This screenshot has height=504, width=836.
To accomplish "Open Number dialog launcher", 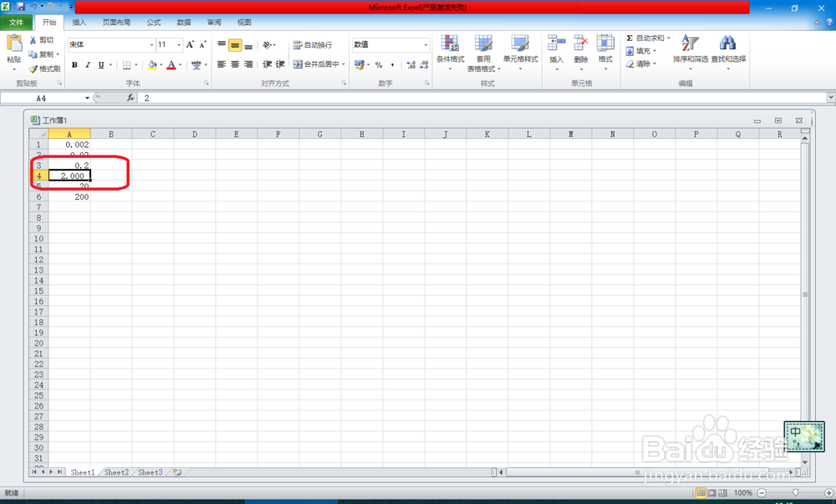I will (x=427, y=83).
